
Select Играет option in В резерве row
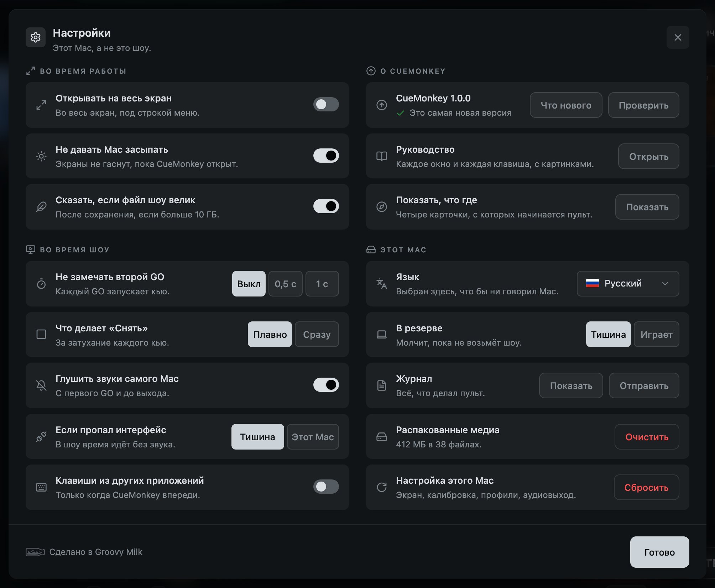tap(657, 334)
